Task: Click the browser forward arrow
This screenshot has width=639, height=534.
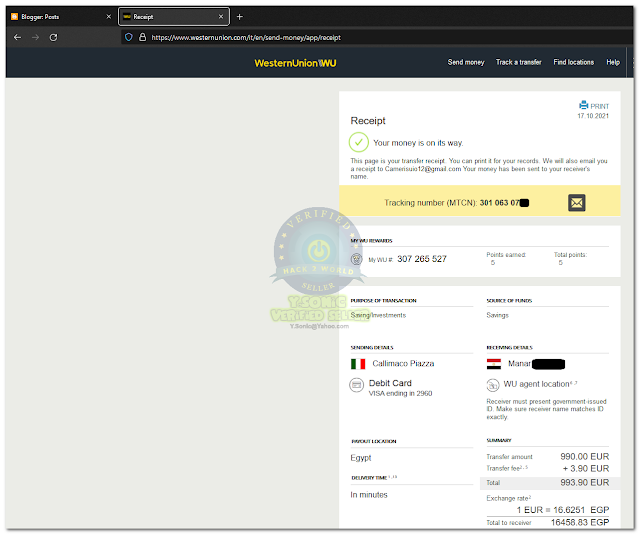Action: click(35, 38)
